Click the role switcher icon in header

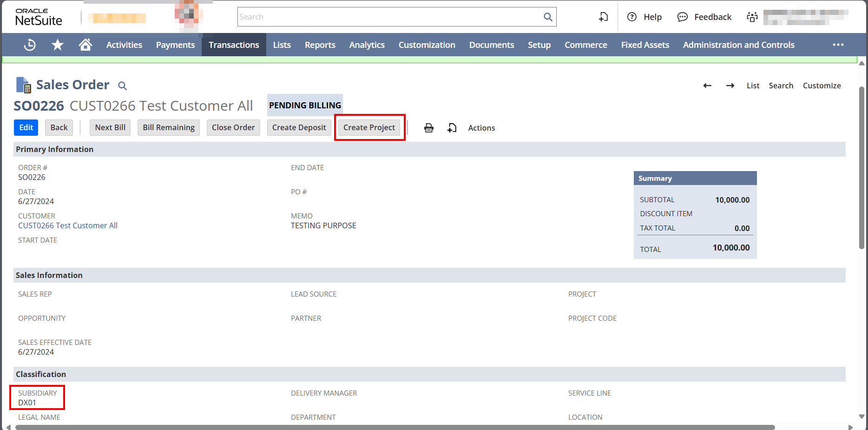[x=752, y=17]
